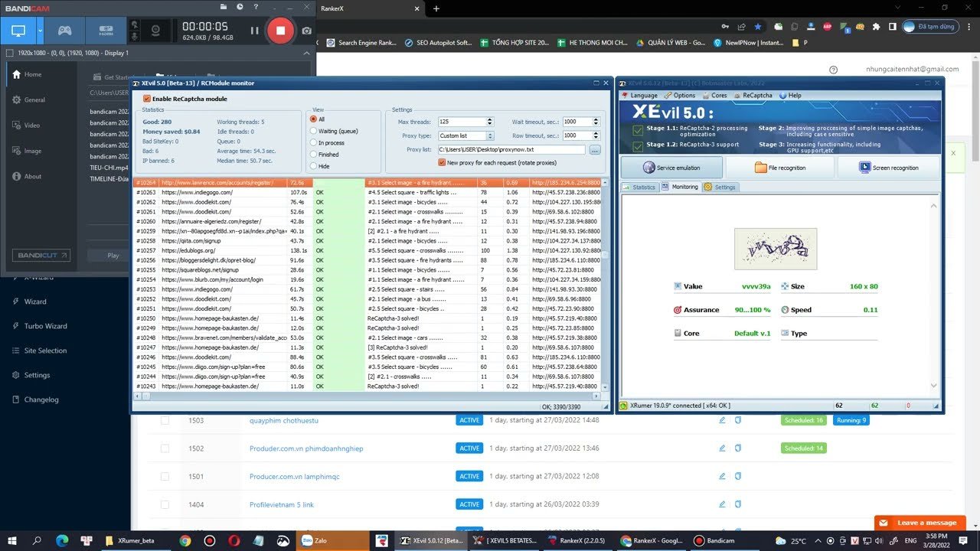The width and height of the screenshot is (980, 551).
Task: Switch to XEvil Settings tab
Action: pyautogui.click(x=720, y=187)
